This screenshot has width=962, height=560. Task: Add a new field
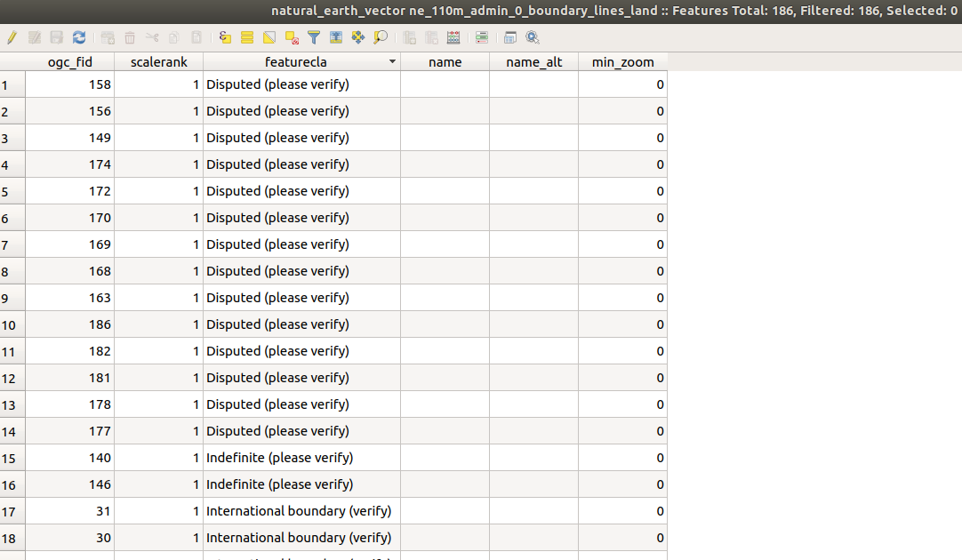click(409, 37)
